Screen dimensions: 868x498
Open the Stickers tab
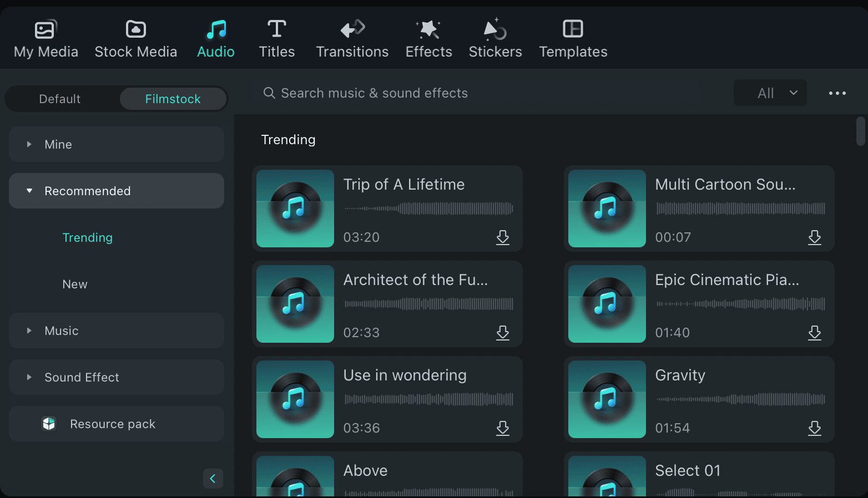(495, 39)
